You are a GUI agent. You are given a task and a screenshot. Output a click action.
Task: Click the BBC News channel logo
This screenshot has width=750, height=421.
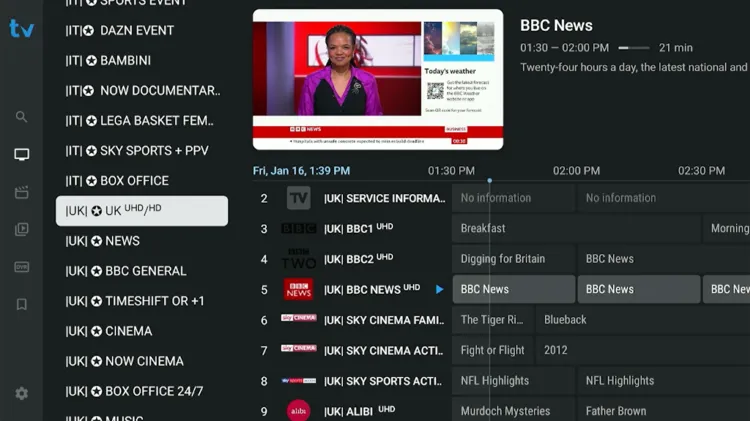[x=298, y=289]
